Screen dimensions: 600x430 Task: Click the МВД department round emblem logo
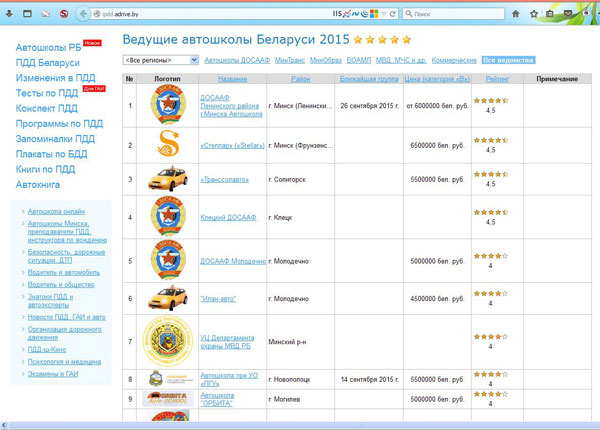click(x=168, y=341)
